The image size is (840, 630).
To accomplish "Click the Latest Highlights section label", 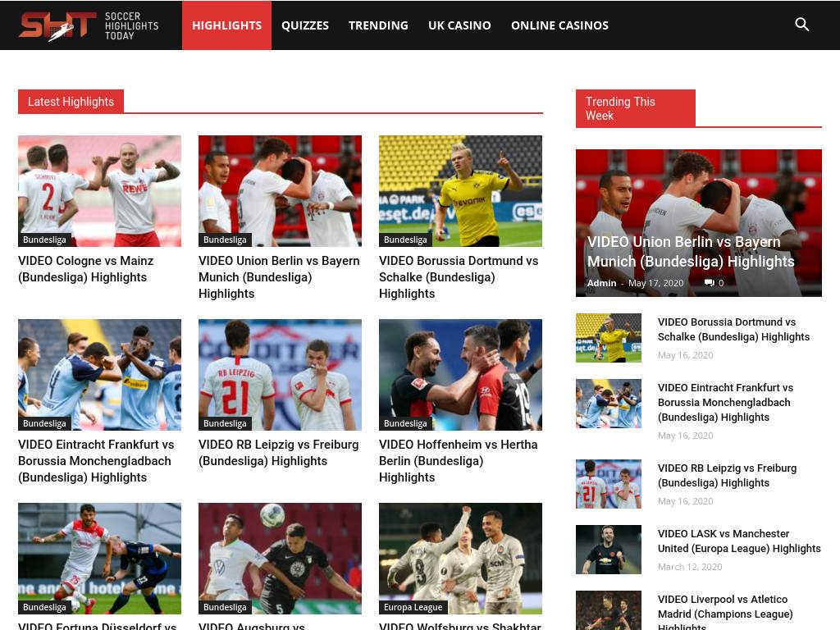I will (71, 102).
